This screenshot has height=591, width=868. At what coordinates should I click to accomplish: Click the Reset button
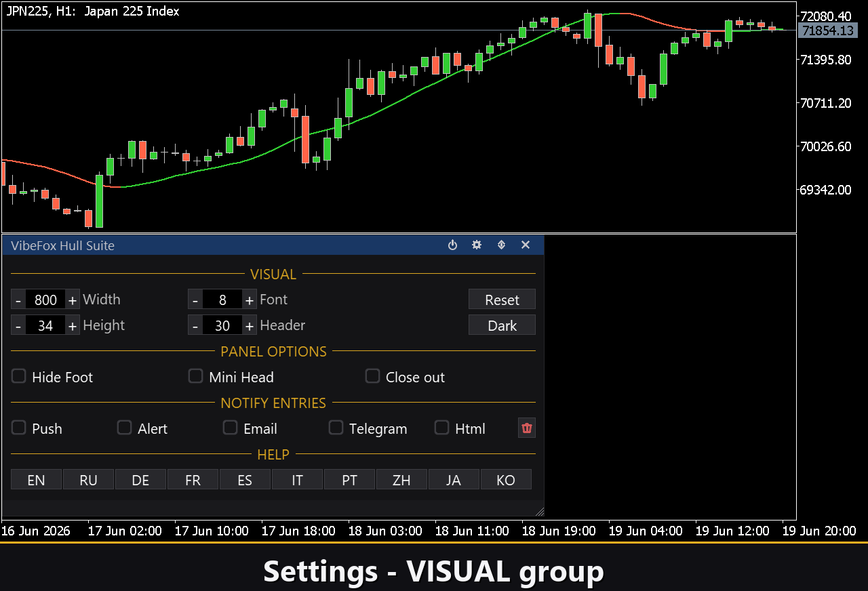point(502,300)
